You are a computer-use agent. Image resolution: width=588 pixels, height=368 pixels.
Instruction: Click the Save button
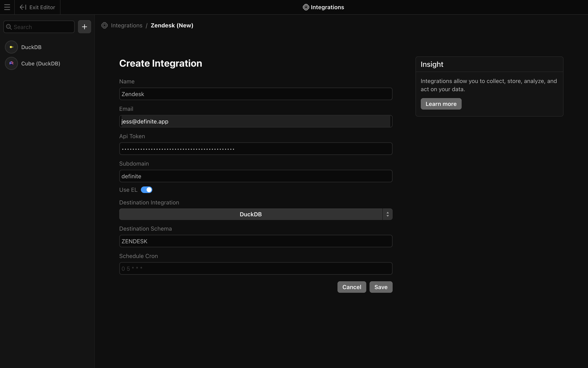[381, 287]
